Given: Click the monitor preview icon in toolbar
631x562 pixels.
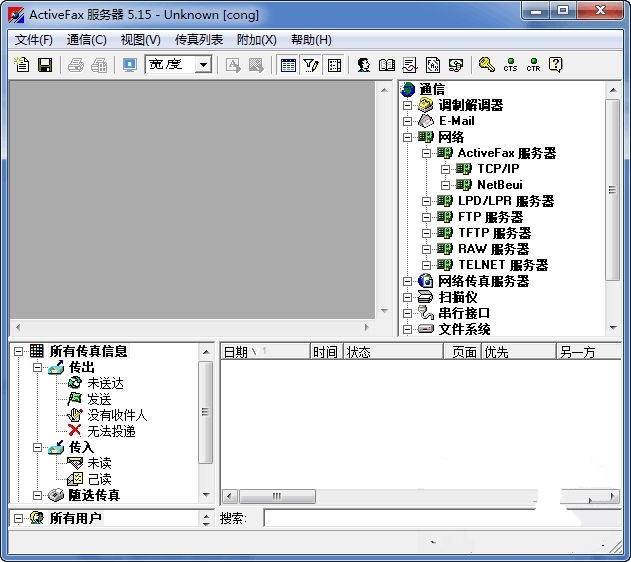Looking at the screenshot, I should point(130,64).
